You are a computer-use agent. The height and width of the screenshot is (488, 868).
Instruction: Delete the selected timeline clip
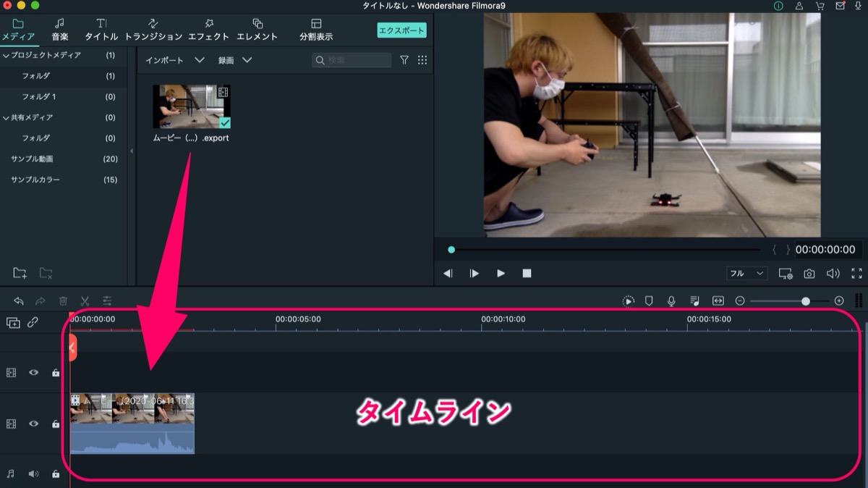coord(63,300)
